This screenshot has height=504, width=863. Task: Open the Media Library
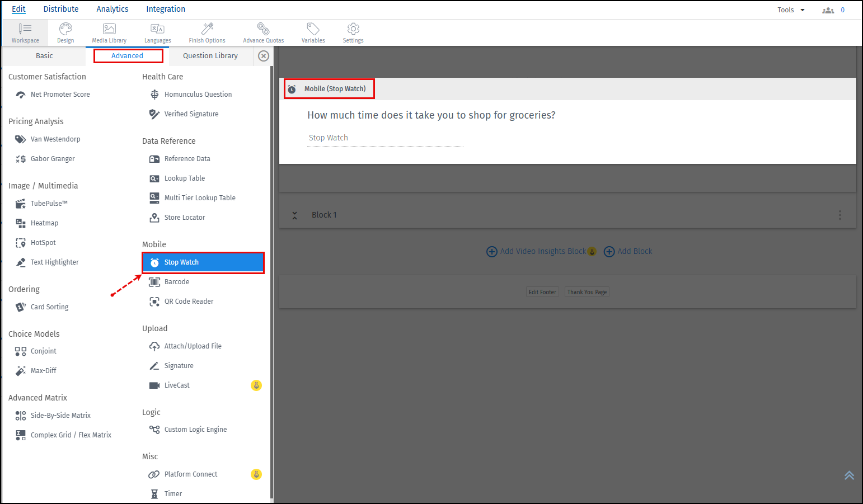(x=109, y=32)
